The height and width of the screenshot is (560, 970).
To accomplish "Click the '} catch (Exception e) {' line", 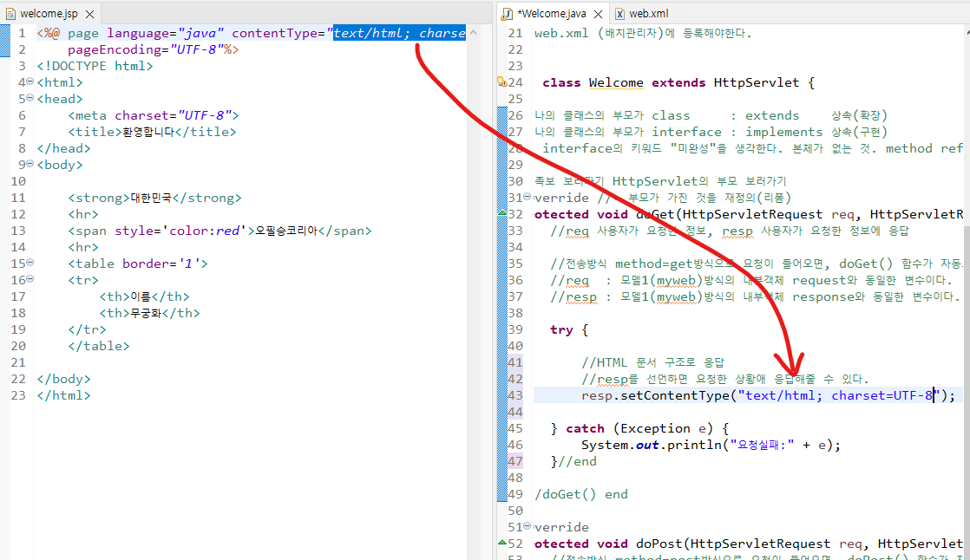I will tap(639, 428).
